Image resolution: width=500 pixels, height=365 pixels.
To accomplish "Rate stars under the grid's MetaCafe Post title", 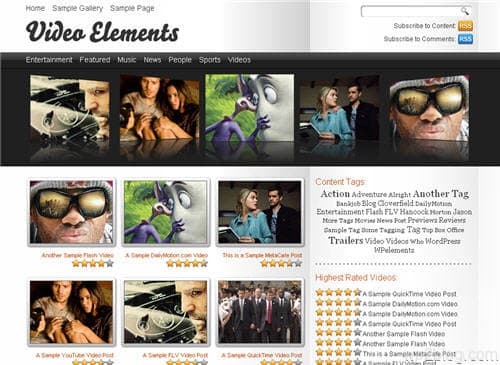I will click(281, 264).
